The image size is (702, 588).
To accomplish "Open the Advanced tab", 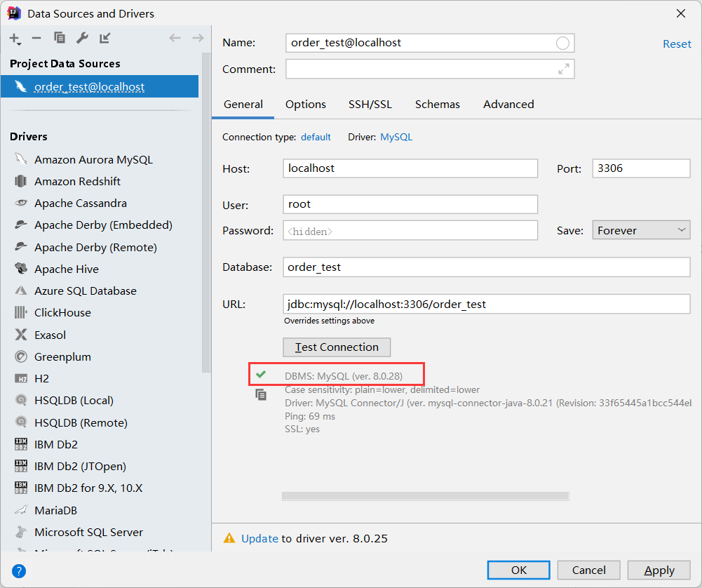I will pos(508,105).
